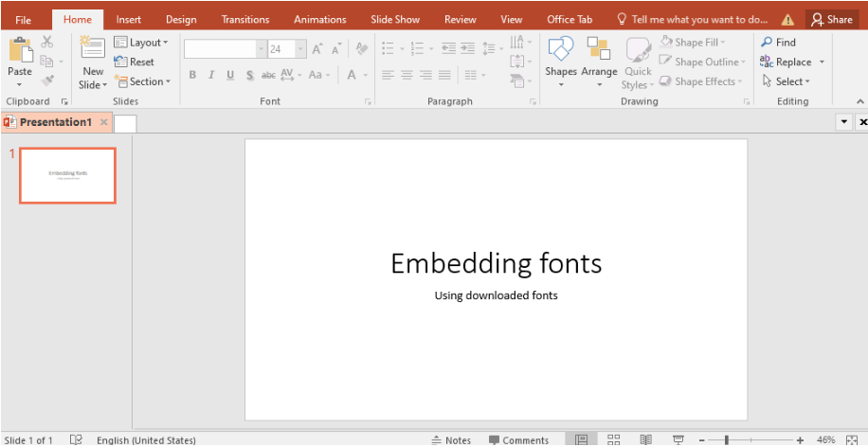Open Line Spacing options
The height and width of the screenshot is (447, 868).
click(492, 48)
